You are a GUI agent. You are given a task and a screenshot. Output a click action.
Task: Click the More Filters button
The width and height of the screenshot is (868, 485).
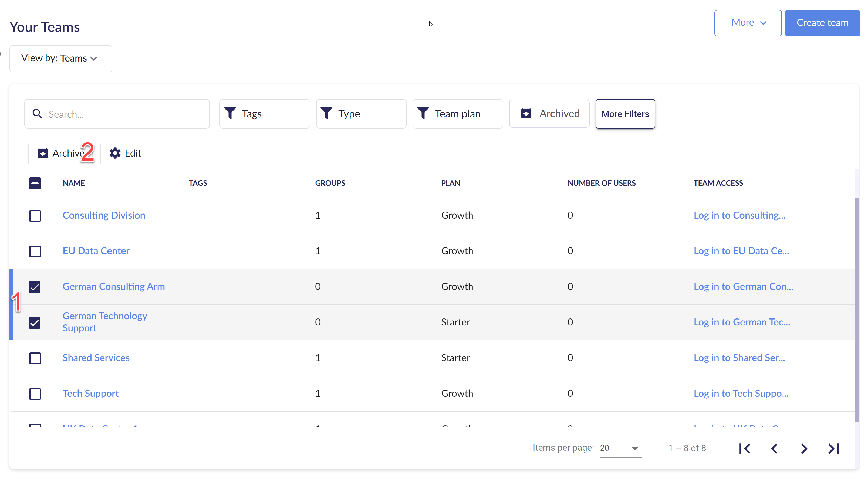click(x=625, y=114)
